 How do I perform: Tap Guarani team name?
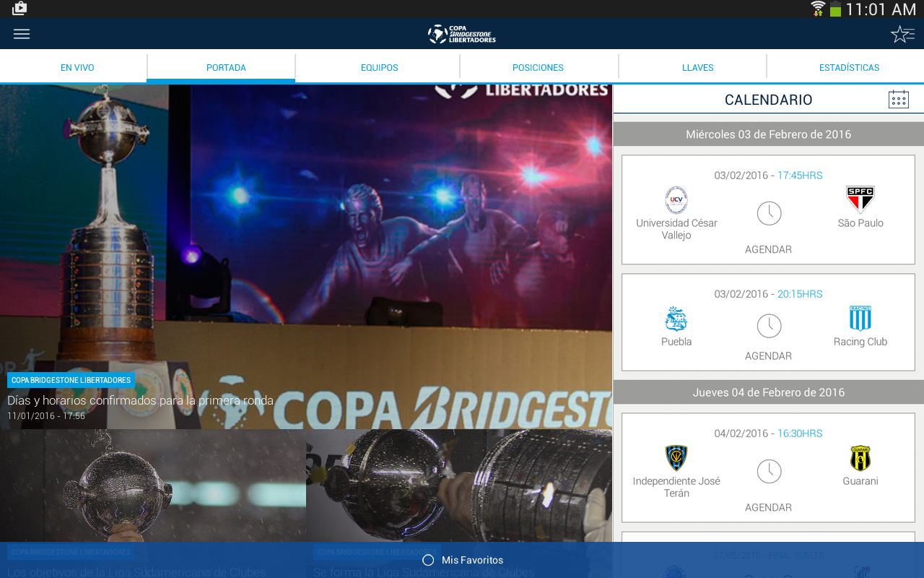point(860,481)
